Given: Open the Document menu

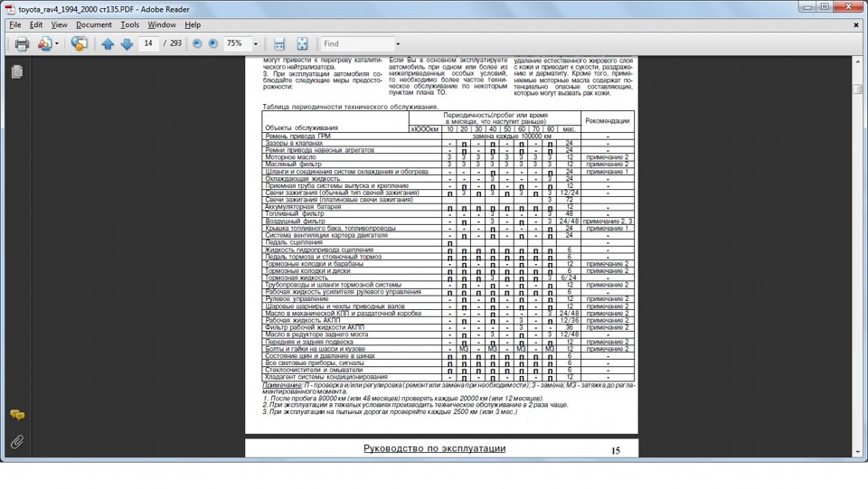Looking at the screenshot, I should (93, 25).
